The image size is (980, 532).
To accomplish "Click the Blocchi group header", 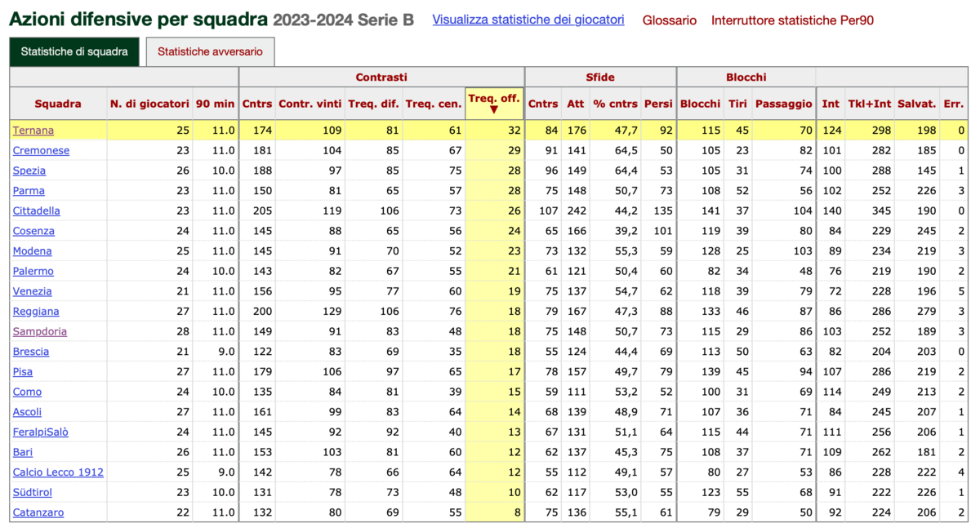I will [x=746, y=78].
